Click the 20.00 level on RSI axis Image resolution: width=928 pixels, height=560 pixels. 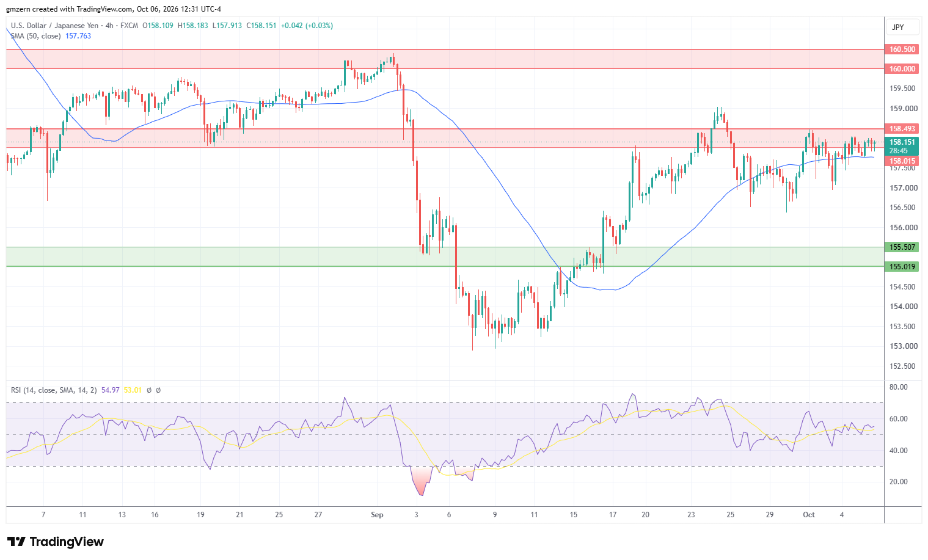click(898, 482)
